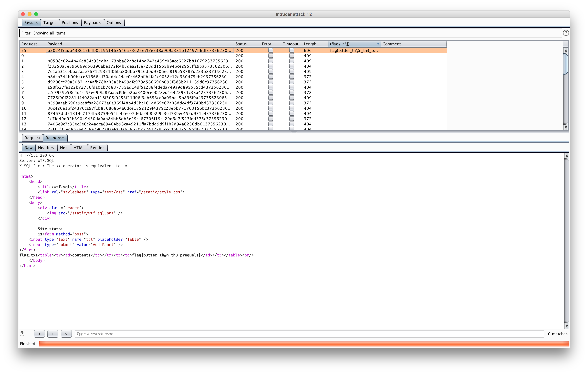Click the plus search options button
The height and width of the screenshot is (374, 588).
click(x=53, y=334)
